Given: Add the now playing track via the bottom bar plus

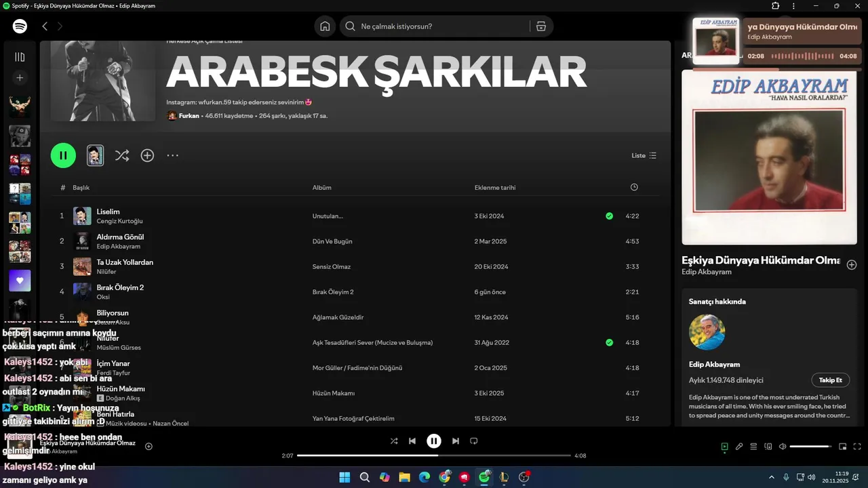Looking at the screenshot, I should (149, 446).
